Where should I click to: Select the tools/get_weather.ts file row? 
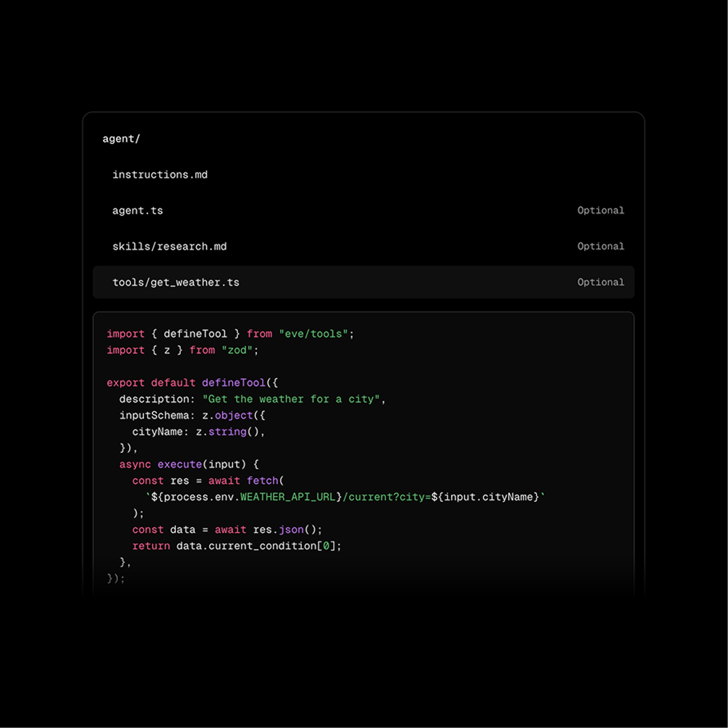point(364,282)
